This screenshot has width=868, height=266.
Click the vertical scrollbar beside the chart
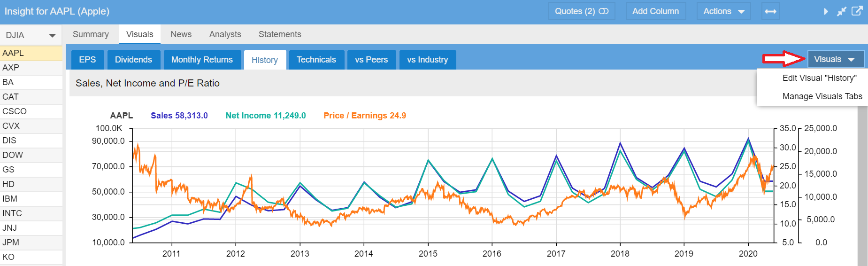pyautogui.click(x=862, y=186)
